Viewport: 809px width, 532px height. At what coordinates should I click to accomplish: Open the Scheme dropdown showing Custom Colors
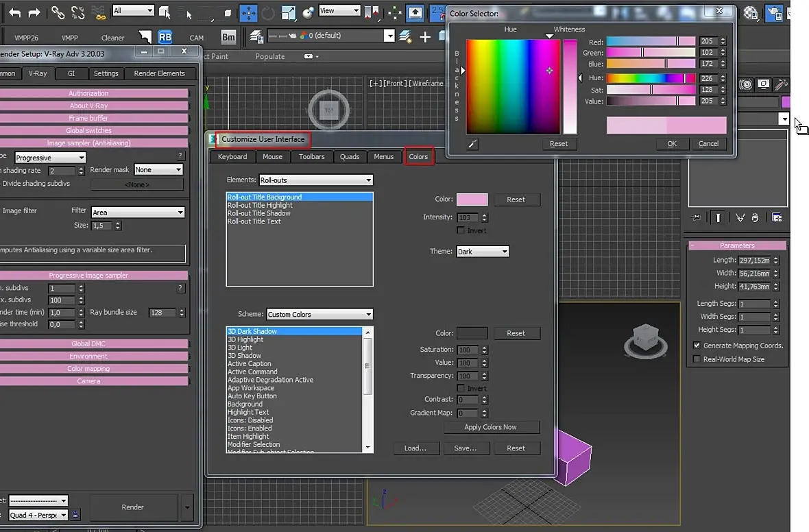(x=319, y=315)
